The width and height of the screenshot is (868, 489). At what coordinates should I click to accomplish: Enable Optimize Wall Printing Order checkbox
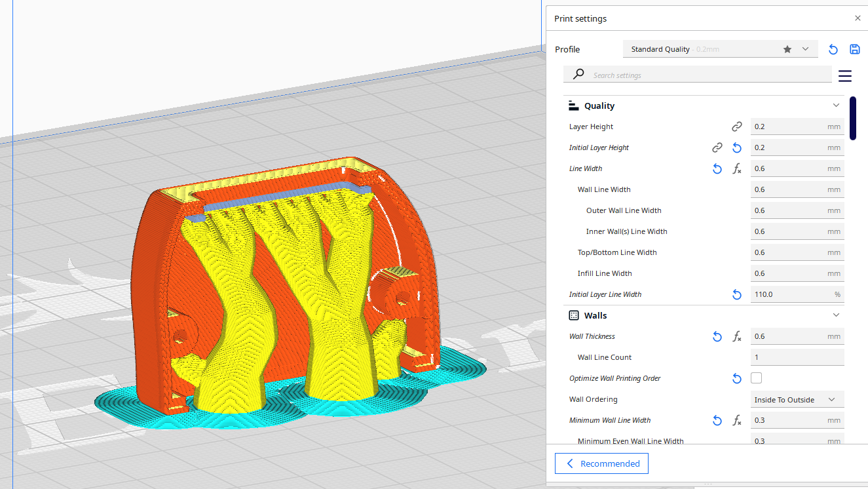pos(757,378)
